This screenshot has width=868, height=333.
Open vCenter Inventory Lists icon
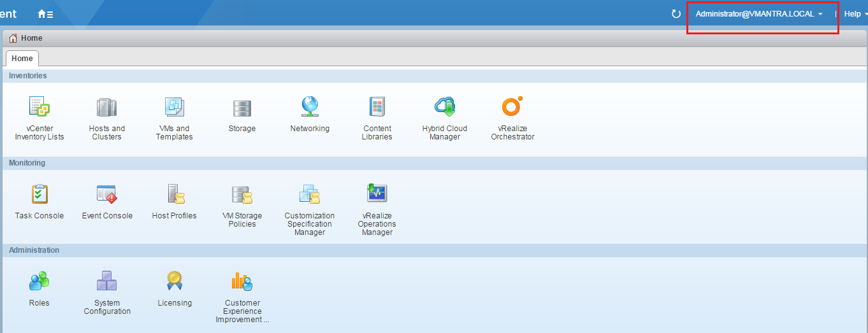pyautogui.click(x=40, y=107)
